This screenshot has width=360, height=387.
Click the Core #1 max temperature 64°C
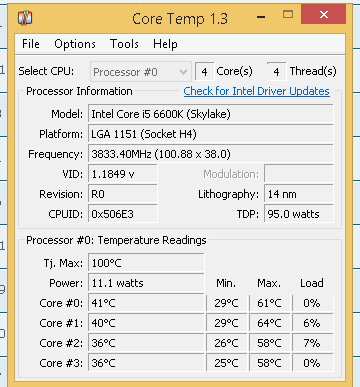(270, 323)
